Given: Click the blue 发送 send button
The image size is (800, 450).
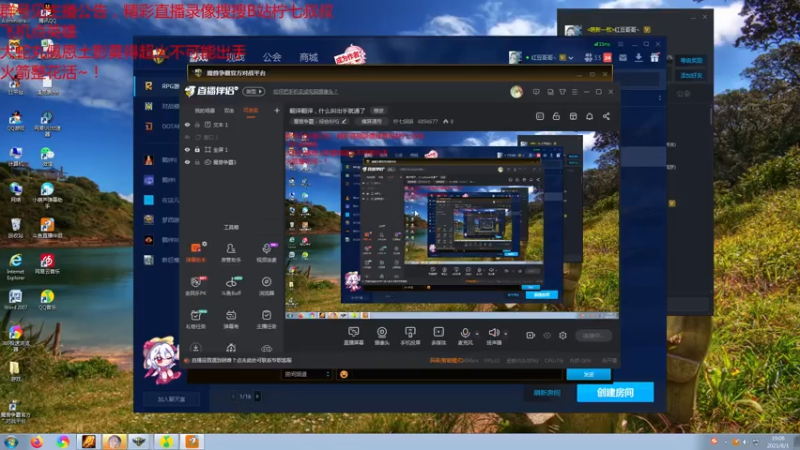Looking at the screenshot, I should click(x=589, y=374).
